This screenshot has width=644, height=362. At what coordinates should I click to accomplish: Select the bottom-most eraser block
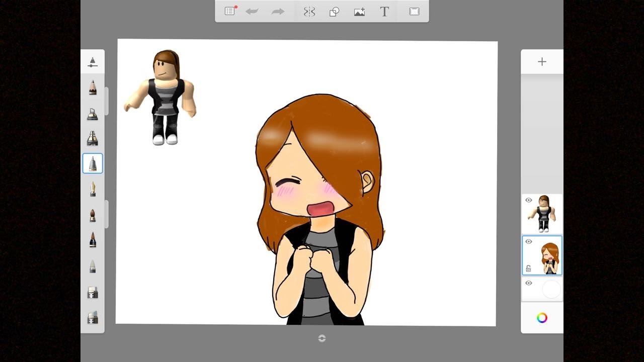[x=93, y=318]
